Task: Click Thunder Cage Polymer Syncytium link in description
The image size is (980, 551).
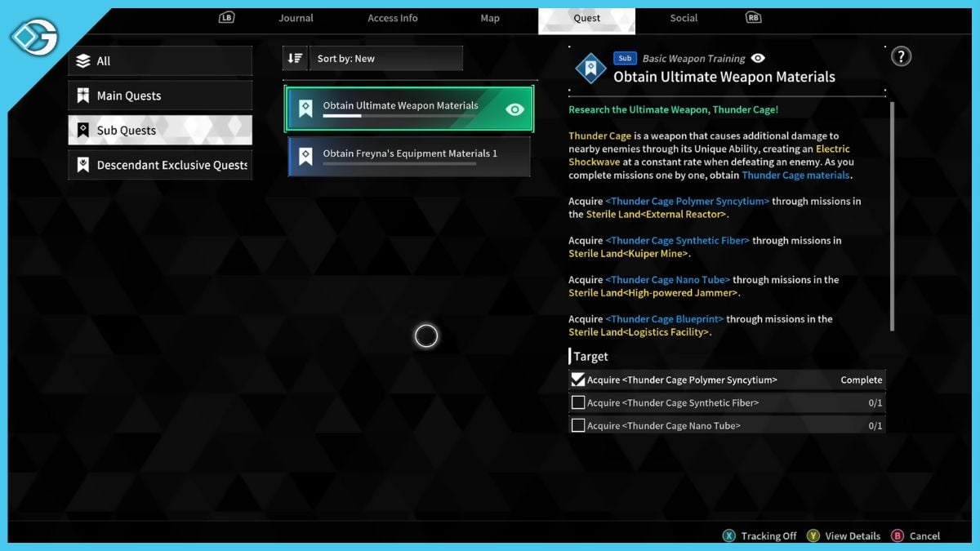Action: [x=688, y=201]
